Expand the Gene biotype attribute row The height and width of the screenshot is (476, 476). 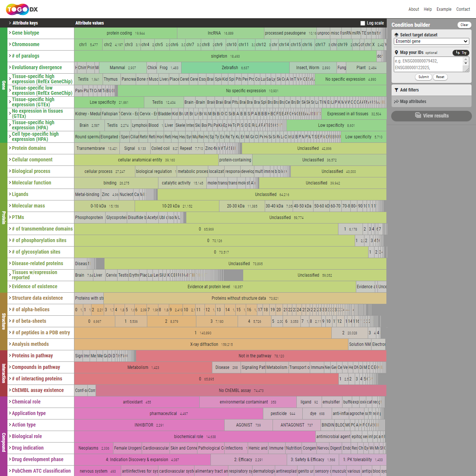coord(25,33)
